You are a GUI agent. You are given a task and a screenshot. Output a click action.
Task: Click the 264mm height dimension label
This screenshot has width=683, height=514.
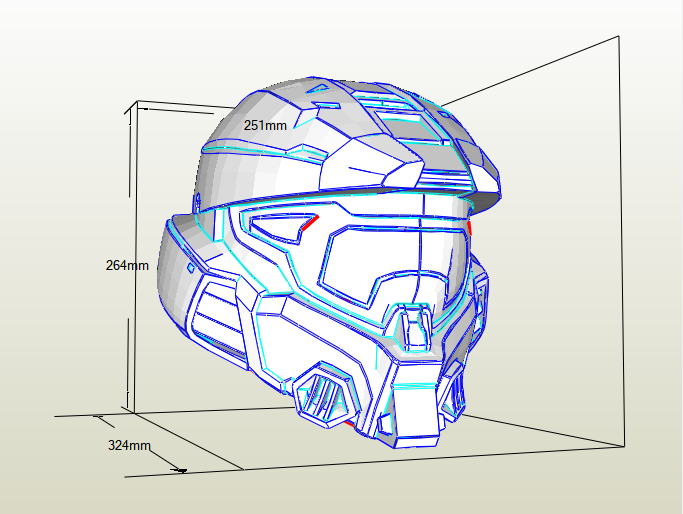coord(127,265)
